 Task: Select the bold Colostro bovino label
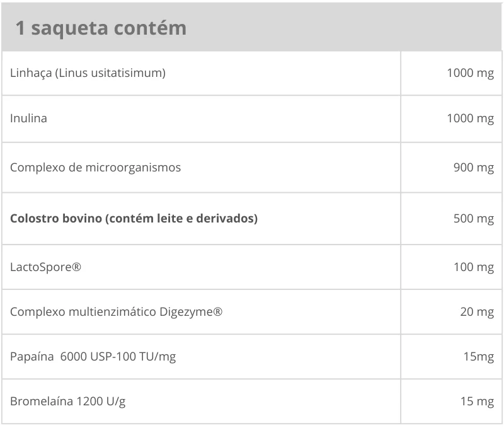(x=134, y=219)
